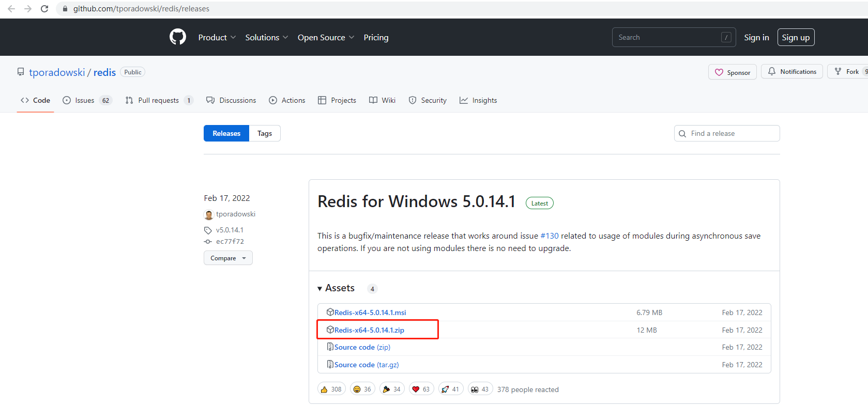The height and width of the screenshot is (407, 868).
Task: Download Redis-x64-5.0.14.1.msi
Action: [x=370, y=312]
